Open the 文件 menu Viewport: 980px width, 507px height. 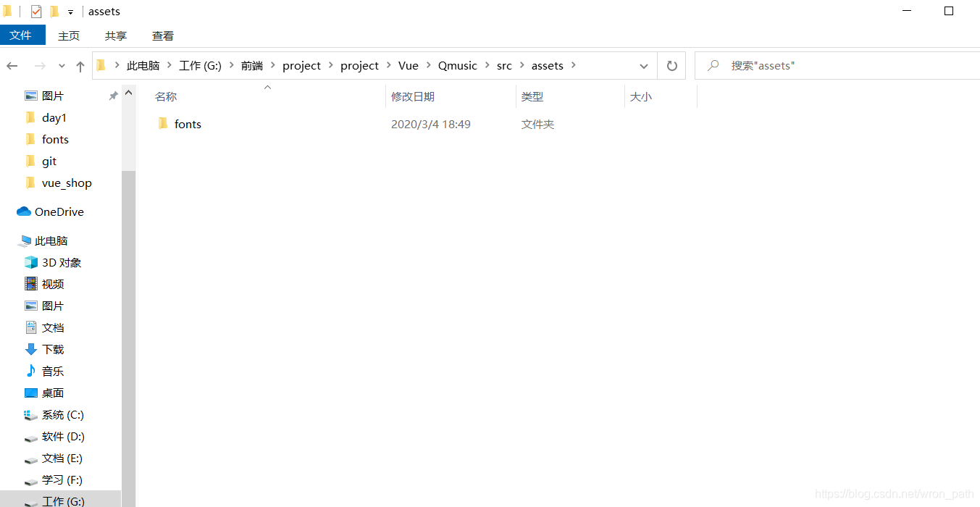pyautogui.click(x=22, y=35)
